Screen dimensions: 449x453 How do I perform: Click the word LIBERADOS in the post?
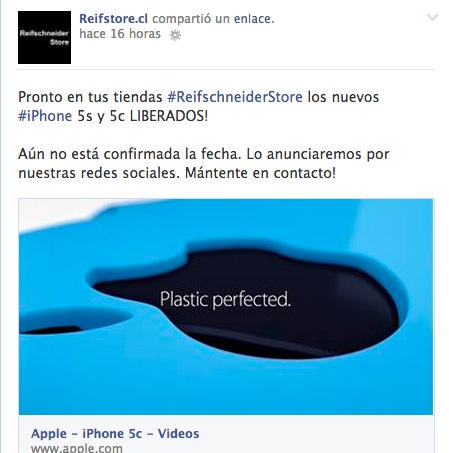click(x=169, y=116)
